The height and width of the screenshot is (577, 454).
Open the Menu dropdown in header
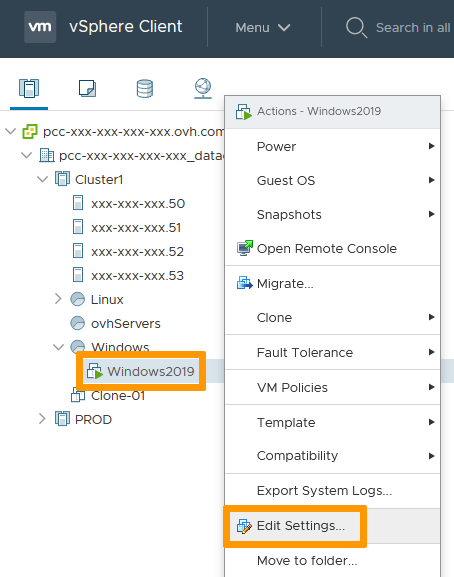[x=263, y=28]
